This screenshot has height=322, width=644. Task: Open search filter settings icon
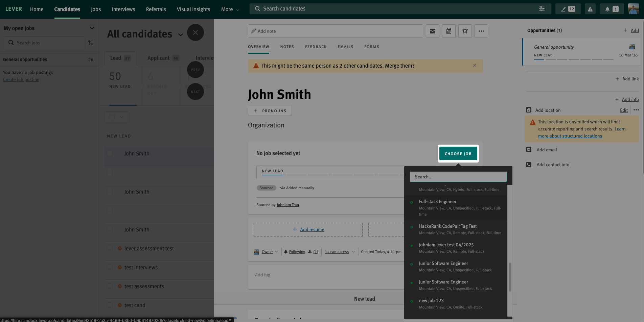542,9
